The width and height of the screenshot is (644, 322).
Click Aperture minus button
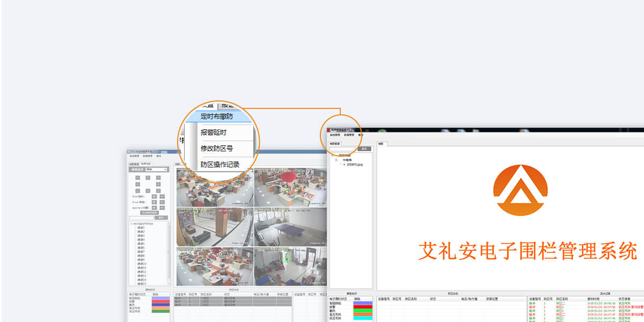[x=162, y=207]
